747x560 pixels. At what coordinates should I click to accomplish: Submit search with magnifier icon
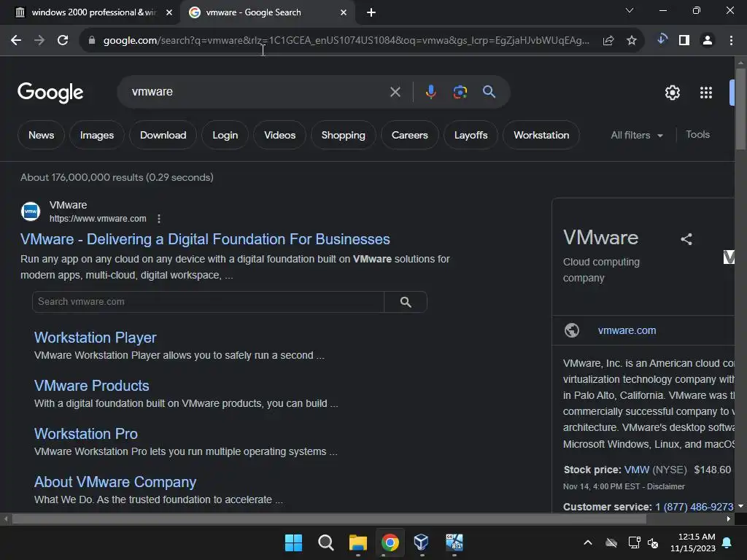pos(489,92)
